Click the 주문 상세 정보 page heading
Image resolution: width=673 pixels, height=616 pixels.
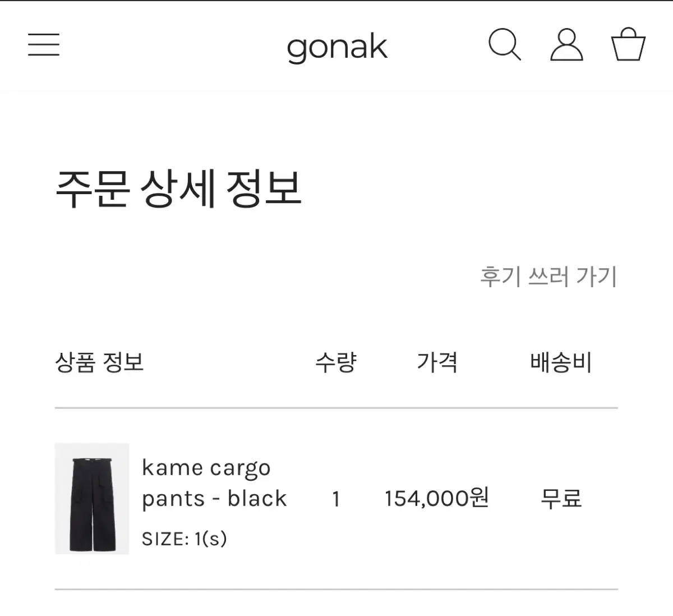tap(179, 189)
